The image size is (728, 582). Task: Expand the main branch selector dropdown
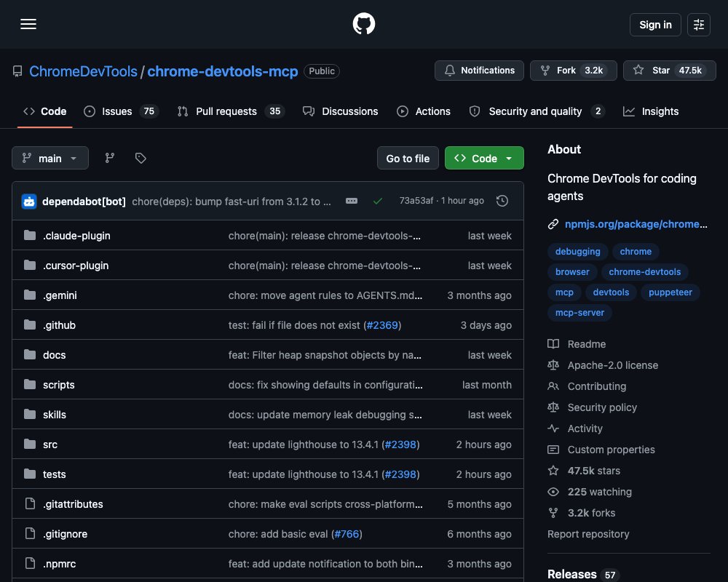[x=50, y=159]
